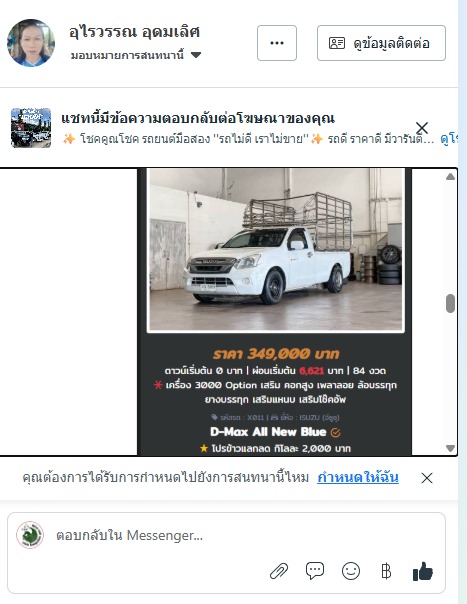Dismiss the ad reply banner
Image resolution: width=467 pixels, height=604 pixels.
pyautogui.click(x=422, y=128)
